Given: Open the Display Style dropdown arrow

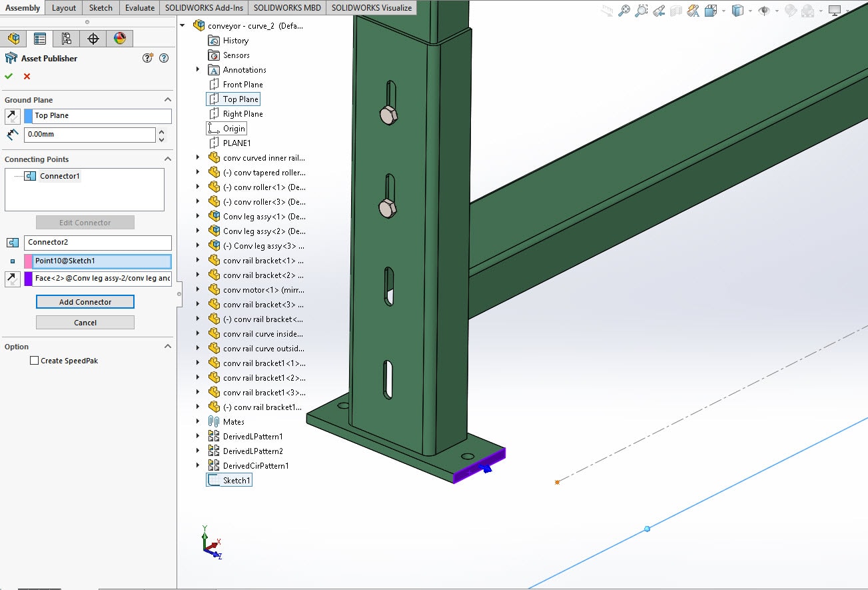Looking at the screenshot, I should (750, 11).
